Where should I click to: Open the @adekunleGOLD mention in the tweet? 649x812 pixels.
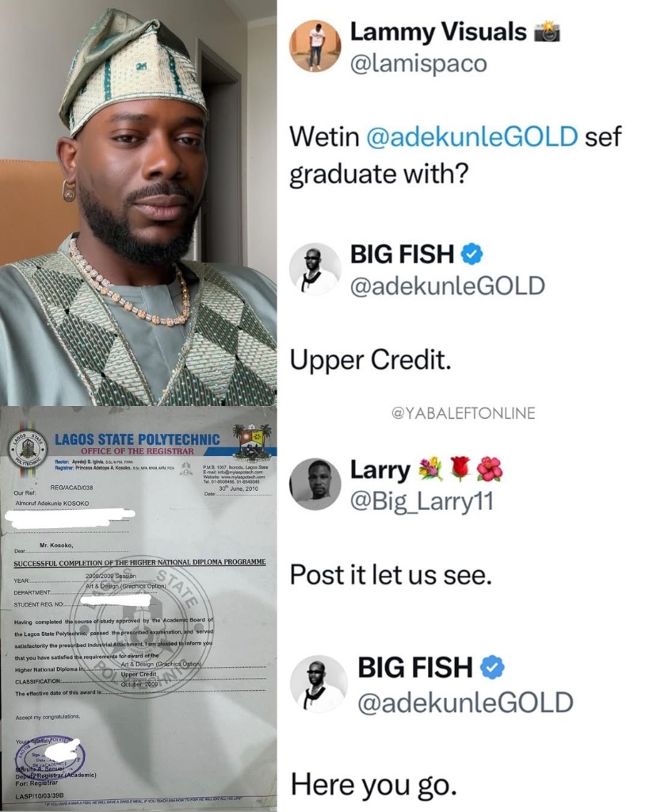[x=472, y=136]
